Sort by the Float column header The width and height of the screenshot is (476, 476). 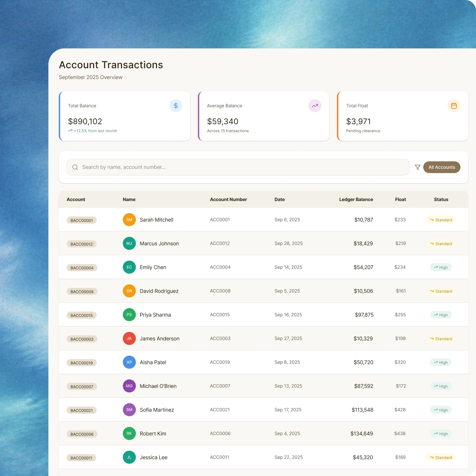400,199
